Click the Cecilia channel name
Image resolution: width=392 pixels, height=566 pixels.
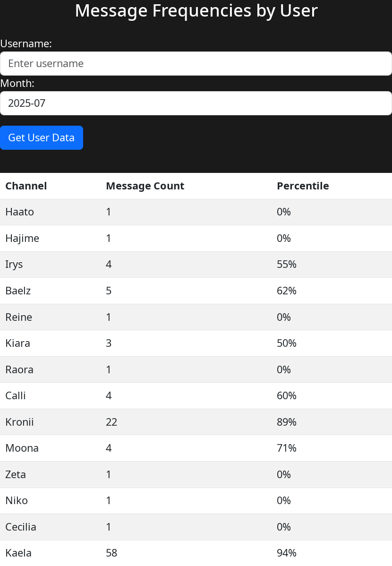click(x=21, y=527)
